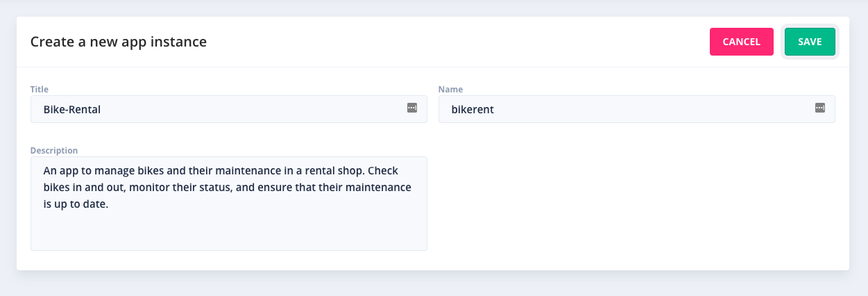The image size is (868, 296).
Task: Click the "Title" field label
Action: tap(40, 89)
